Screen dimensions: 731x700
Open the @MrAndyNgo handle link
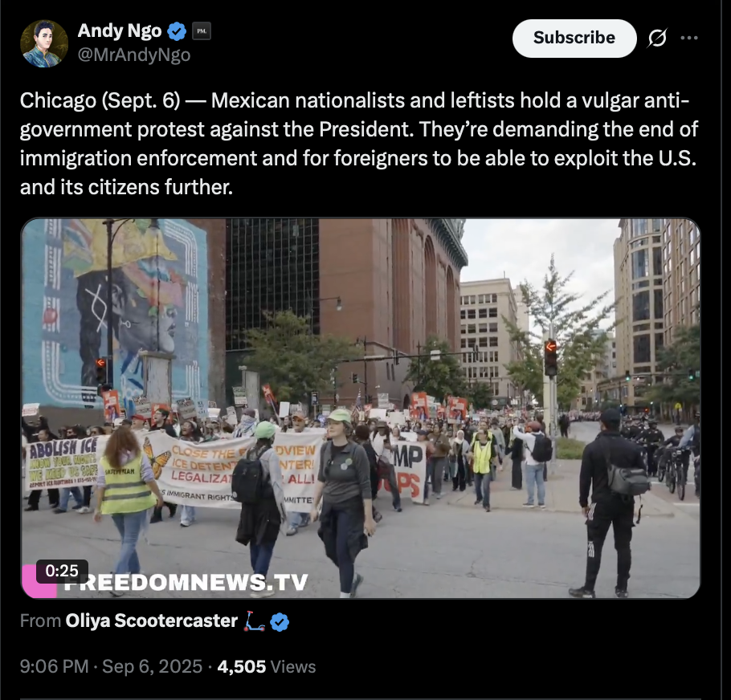tap(134, 55)
